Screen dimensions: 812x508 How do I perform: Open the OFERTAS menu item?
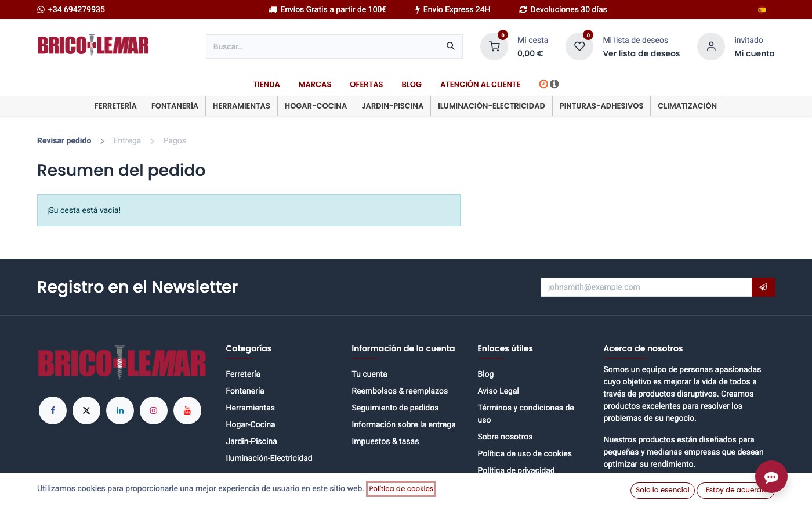click(366, 84)
